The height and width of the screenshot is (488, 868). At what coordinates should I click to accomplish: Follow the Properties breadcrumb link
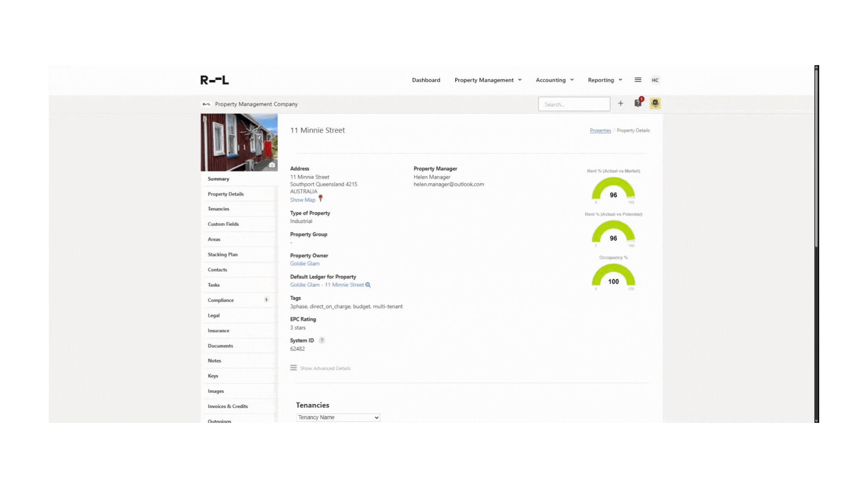[600, 130]
